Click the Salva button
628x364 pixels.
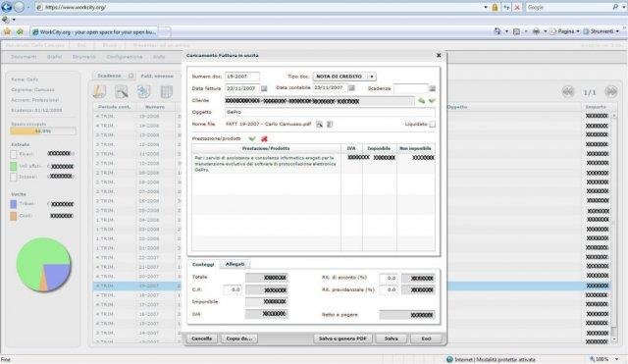(x=392, y=338)
